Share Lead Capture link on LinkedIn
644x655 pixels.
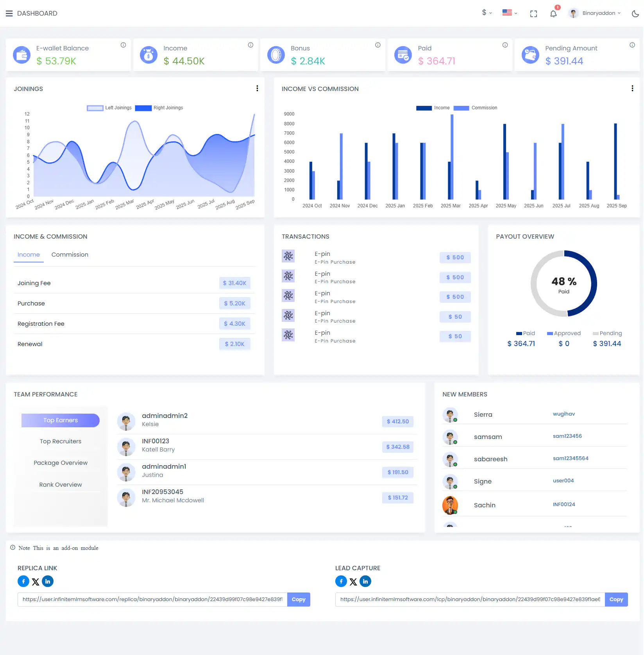click(365, 581)
